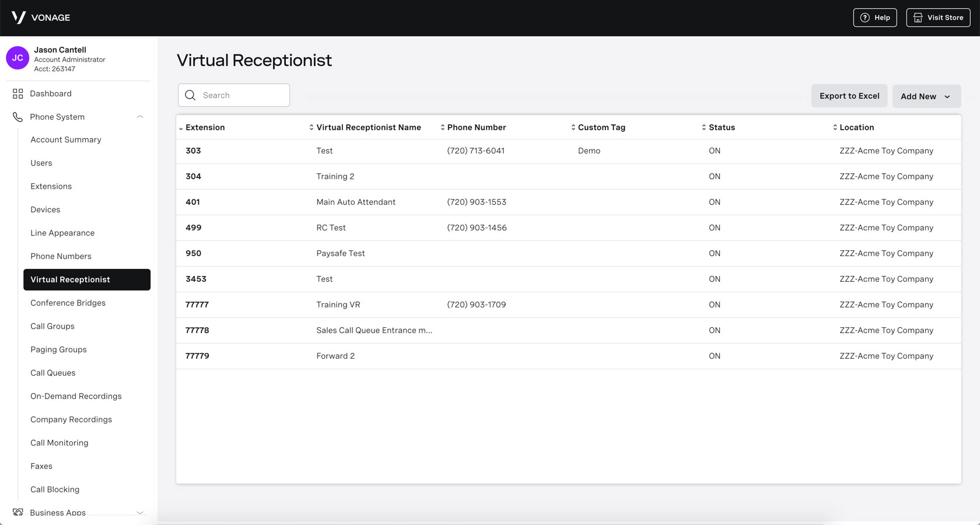Click the Dashboard grid icon
Screen dimensions: 980x525
18,93
